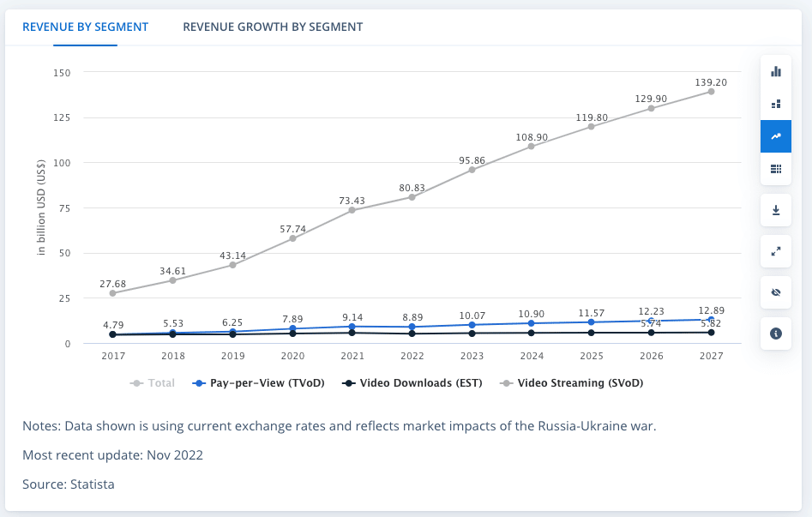Switch to the bar chart view icon
Screen dimensions: 812x517
tap(775, 72)
